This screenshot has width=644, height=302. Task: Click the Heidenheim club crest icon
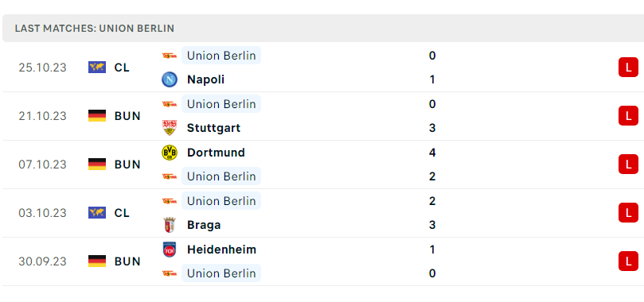click(170, 250)
